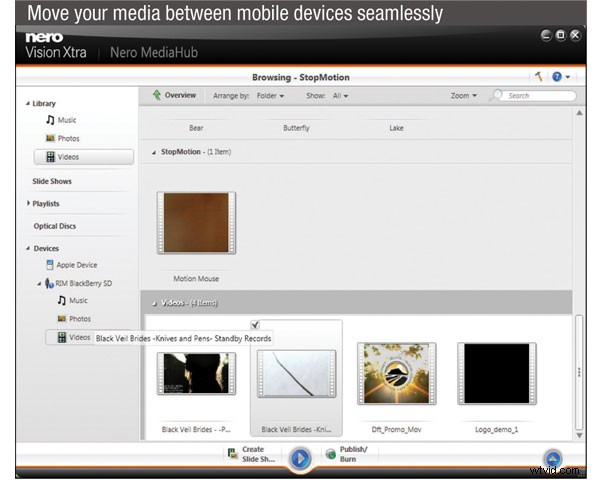Click Publish/Burn button
Image resolution: width=600 pixels, height=480 pixels.
(347, 454)
